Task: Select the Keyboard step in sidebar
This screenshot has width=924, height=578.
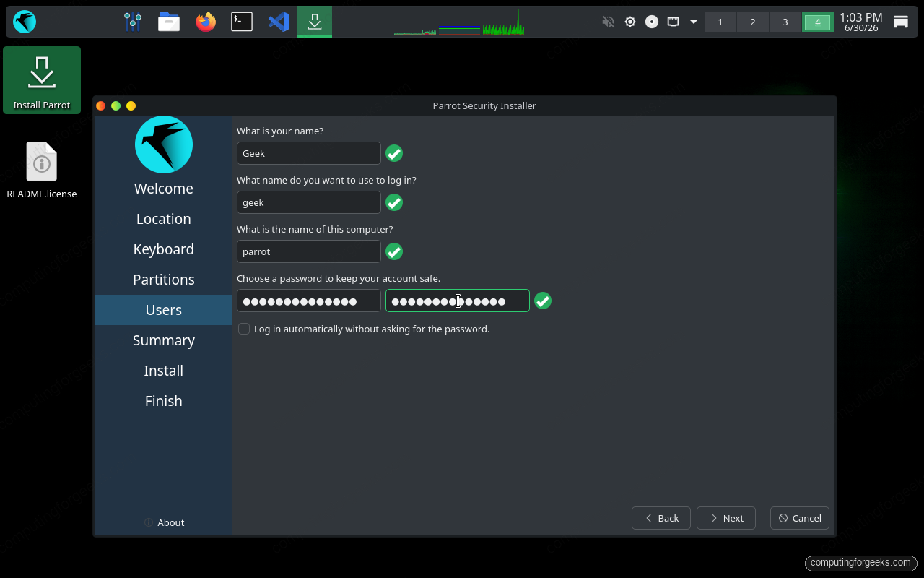Action: 164,249
